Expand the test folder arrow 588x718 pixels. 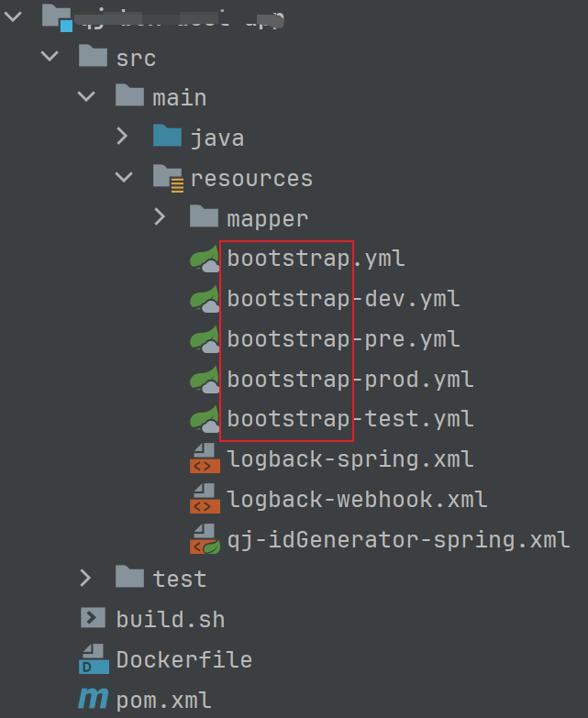(x=85, y=579)
